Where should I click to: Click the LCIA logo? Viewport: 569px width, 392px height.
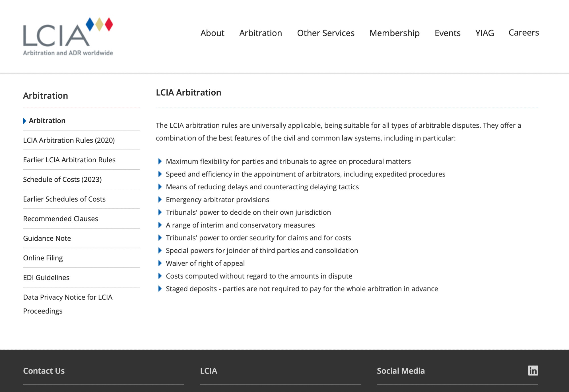(x=68, y=36)
